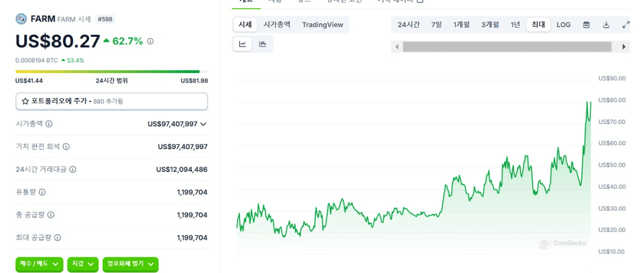Image resolution: width=644 pixels, height=273 pixels.
Task: Click the US$41.44 range low value
Action: pyautogui.click(x=29, y=81)
